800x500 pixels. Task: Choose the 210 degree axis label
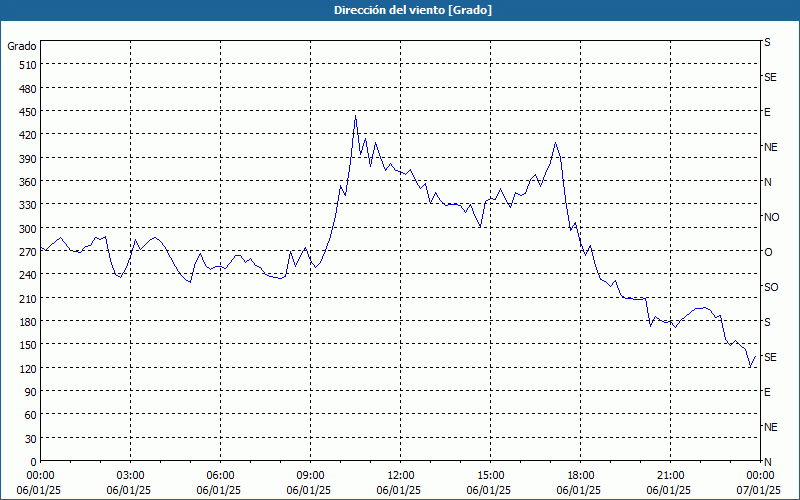pyautogui.click(x=28, y=298)
